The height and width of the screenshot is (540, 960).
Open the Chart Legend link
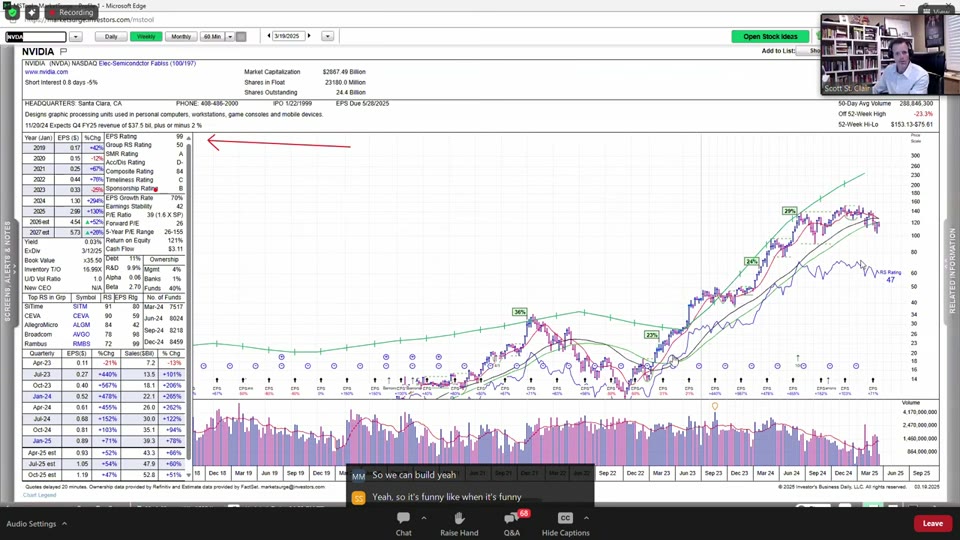[40, 495]
